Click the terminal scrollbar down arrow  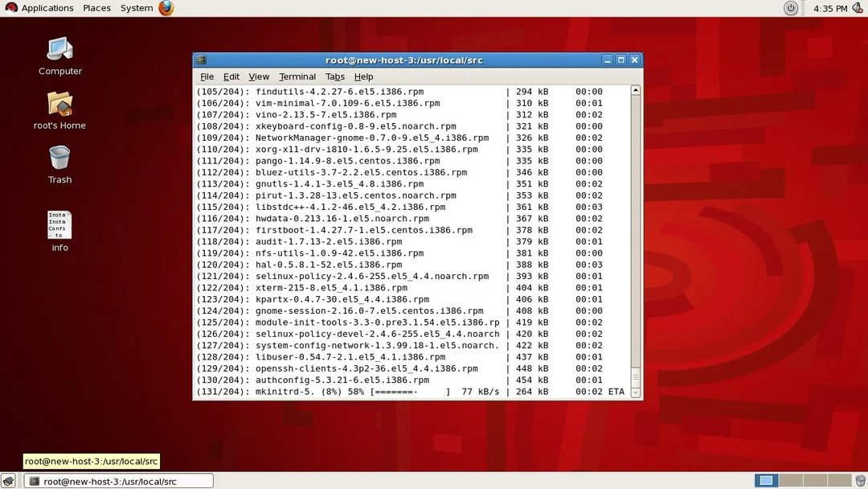point(636,392)
